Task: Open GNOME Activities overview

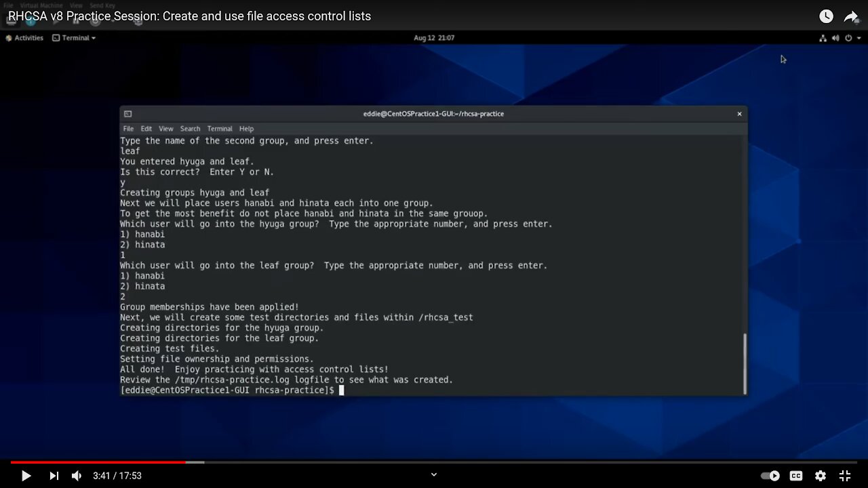Action: click(x=24, y=38)
